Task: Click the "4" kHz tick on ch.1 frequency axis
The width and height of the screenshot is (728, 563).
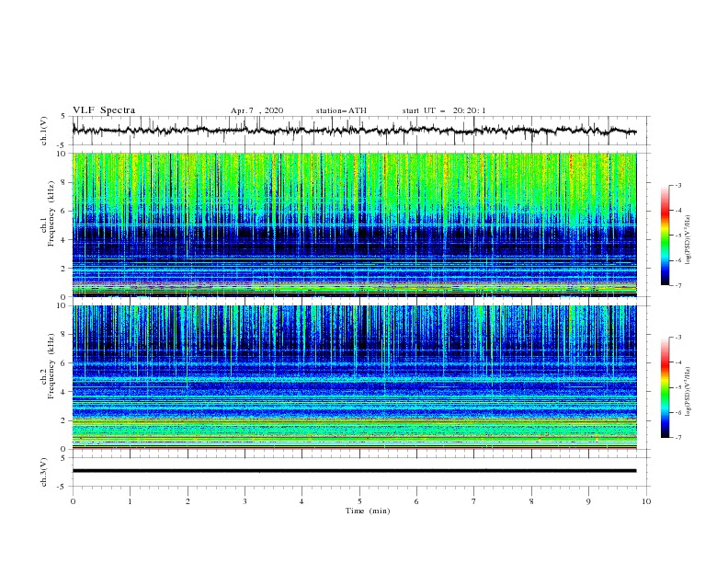Action: [64, 240]
